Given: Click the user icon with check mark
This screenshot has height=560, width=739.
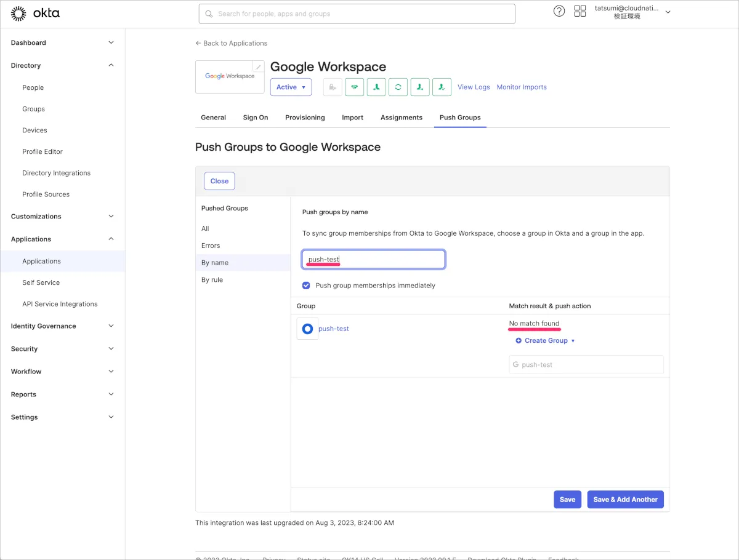Looking at the screenshot, I should (442, 87).
